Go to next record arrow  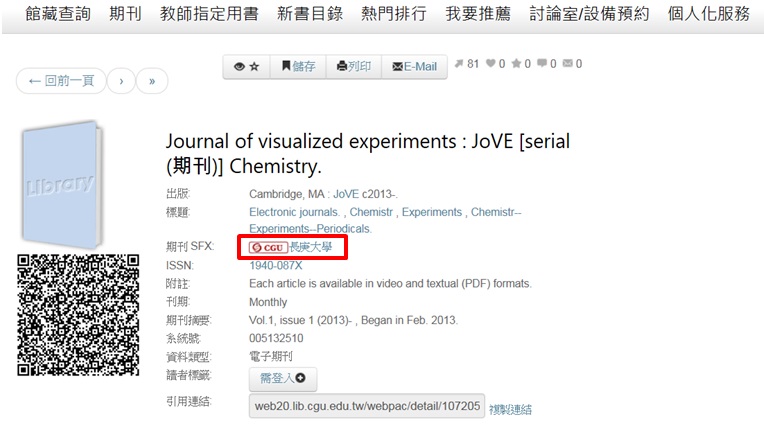pyautogui.click(x=121, y=81)
